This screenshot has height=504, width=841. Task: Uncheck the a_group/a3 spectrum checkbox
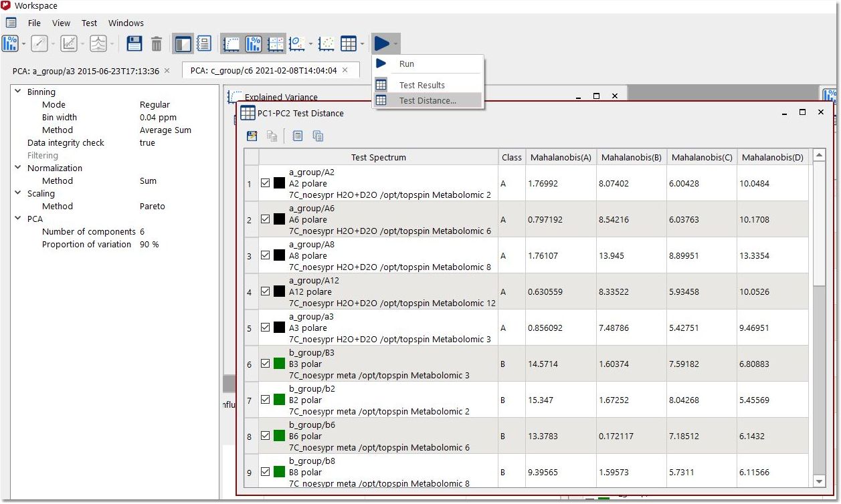pos(266,328)
